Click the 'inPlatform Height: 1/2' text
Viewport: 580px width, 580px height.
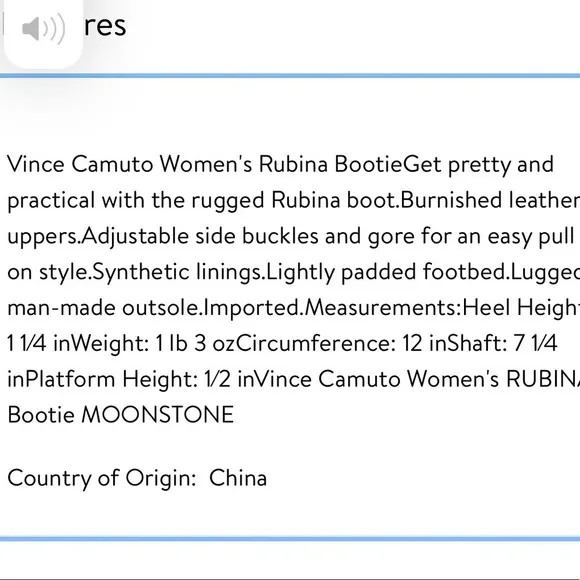click(119, 379)
